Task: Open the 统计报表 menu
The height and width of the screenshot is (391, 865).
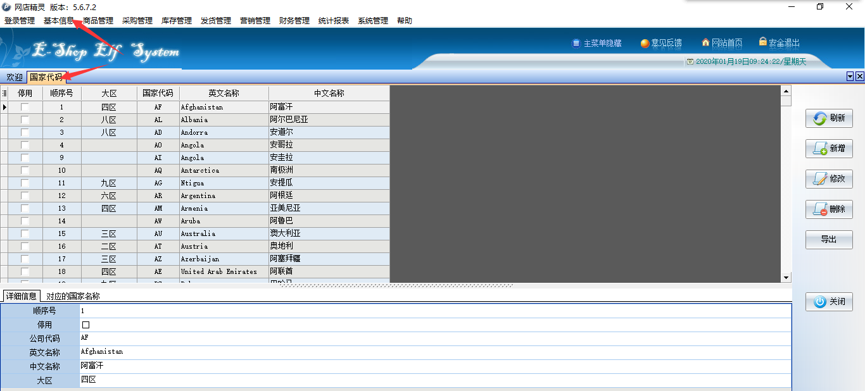Action: 334,21
